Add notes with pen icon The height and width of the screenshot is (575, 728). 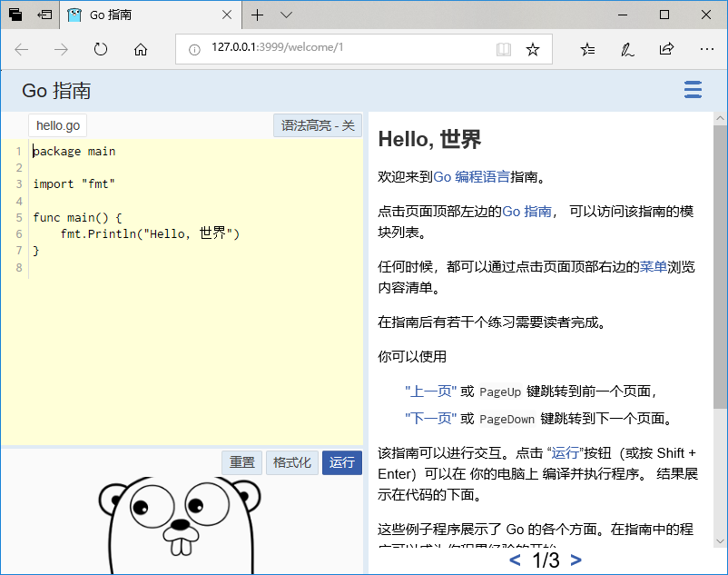coord(627,49)
